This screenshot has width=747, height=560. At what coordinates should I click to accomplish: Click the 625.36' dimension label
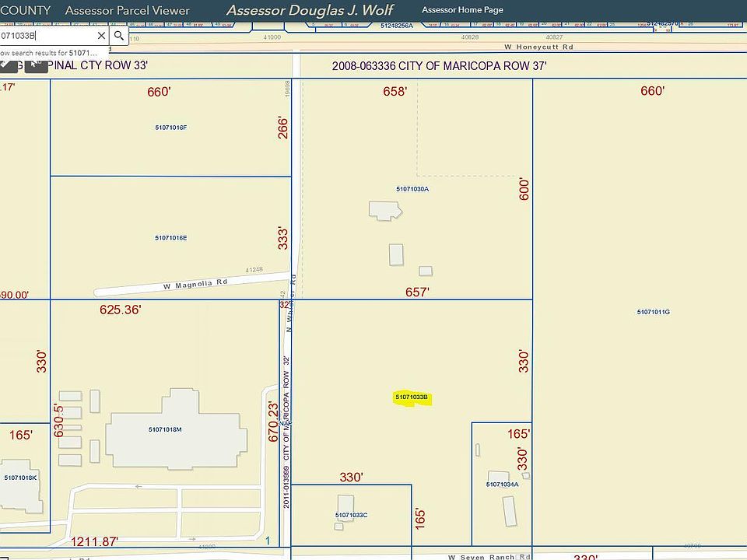tap(120, 310)
